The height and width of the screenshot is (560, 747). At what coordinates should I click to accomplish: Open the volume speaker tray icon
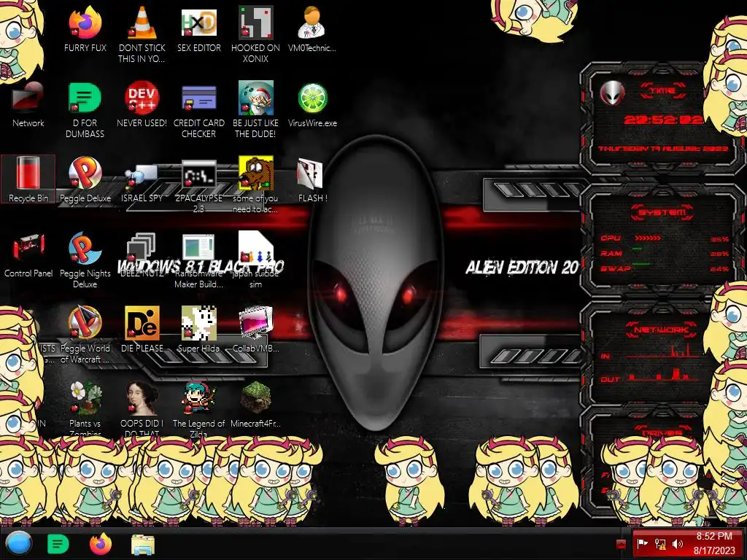click(678, 544)
